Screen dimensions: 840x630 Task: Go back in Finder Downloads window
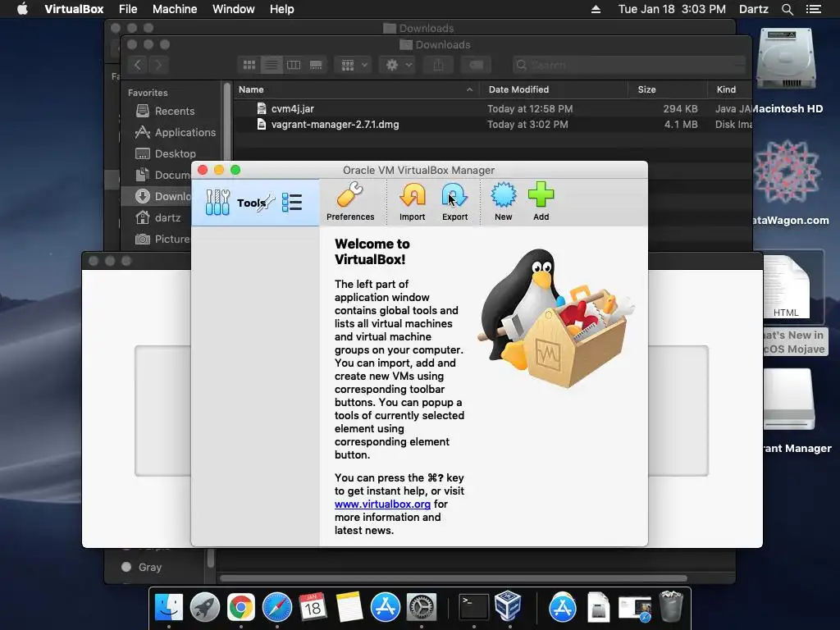click(138, 65)
